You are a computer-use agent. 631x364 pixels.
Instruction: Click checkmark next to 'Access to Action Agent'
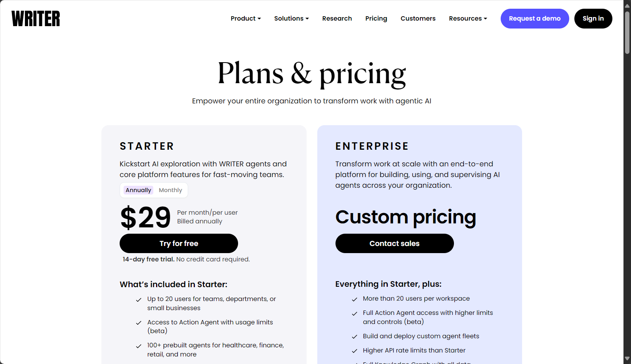point(139,323)
